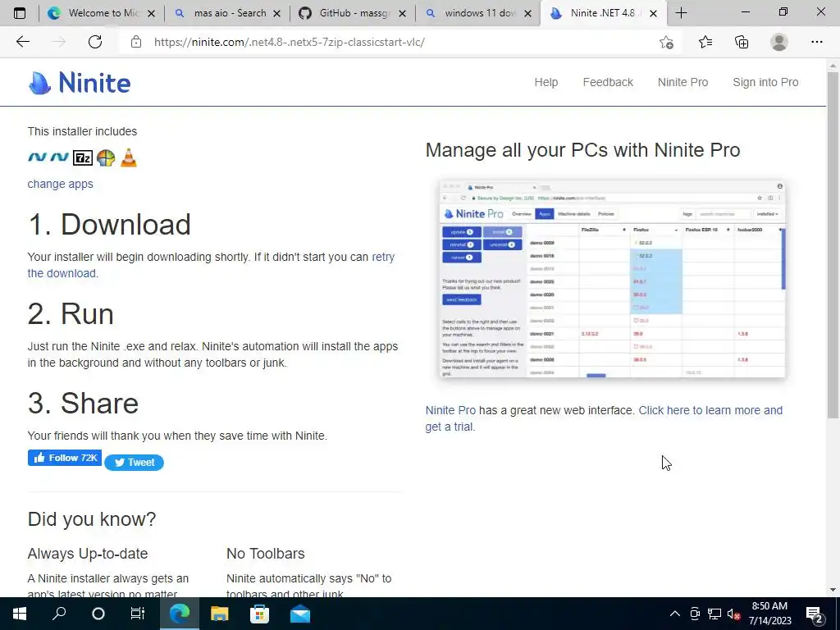The image size is (840, 630).
Task: Click the 'No Toolbars' heading
Action: (265, 554)
